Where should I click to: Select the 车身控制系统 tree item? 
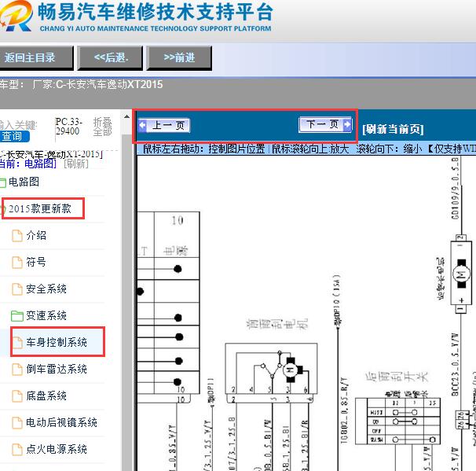[x=57, y=342]
